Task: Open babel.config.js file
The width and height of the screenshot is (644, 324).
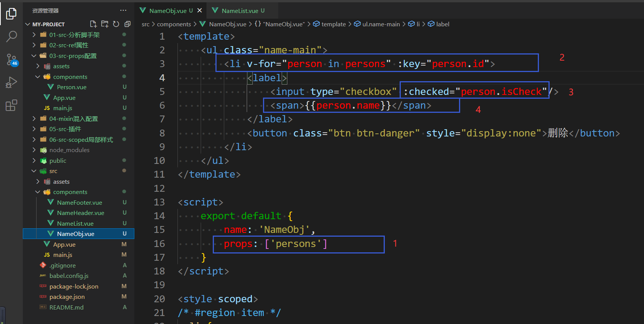Action: click(69, 276)
